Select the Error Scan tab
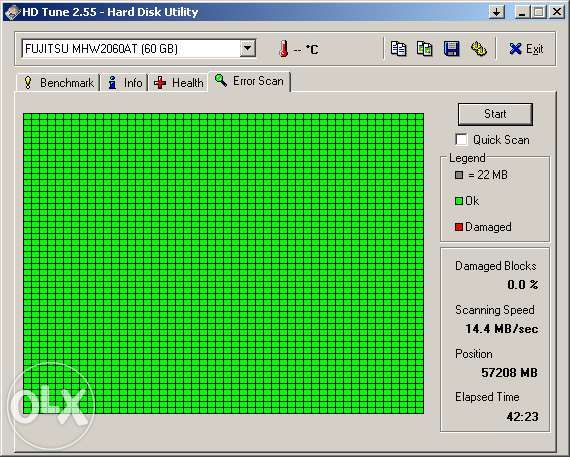Viewport: 570px width, 457px height. point(249,81)
